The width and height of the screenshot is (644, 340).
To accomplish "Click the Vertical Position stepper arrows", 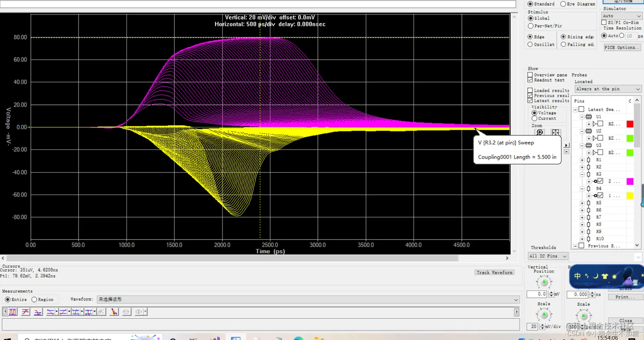I will tap(551, 294).
